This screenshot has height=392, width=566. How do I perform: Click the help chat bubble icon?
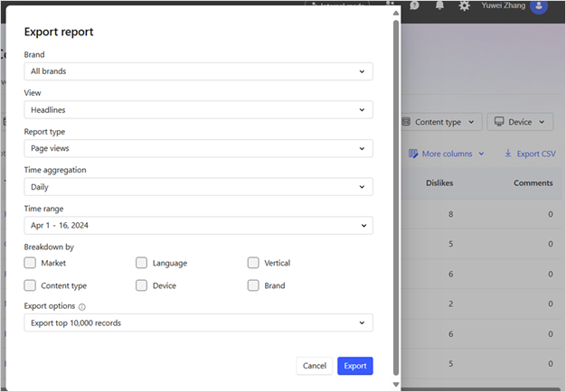(x=414, y=5)
